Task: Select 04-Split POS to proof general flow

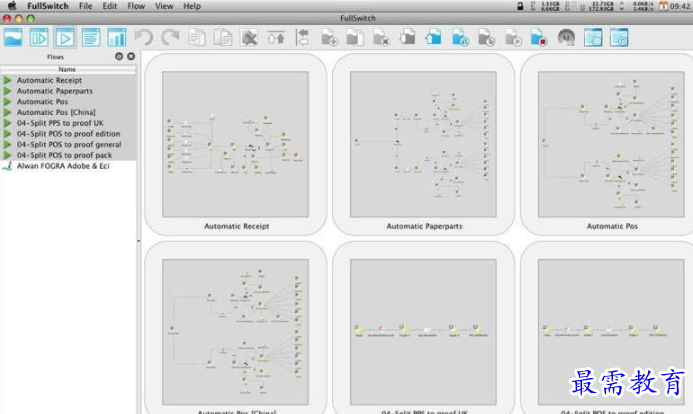Action: click(68, 144)
